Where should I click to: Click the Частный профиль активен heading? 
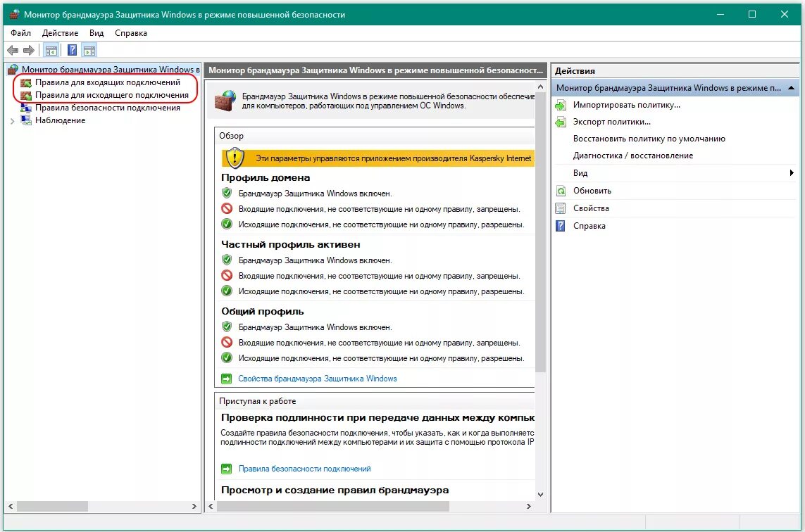291,244
